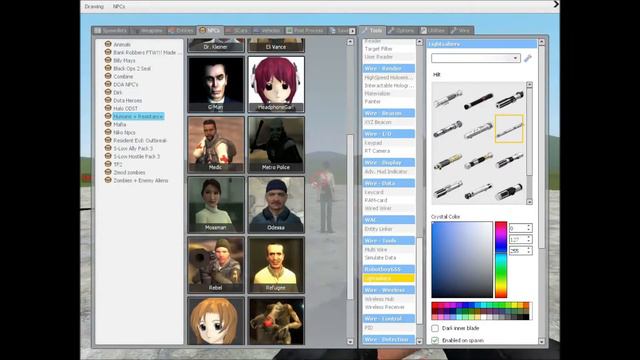Switch to the Options tab

coord(401,31)
